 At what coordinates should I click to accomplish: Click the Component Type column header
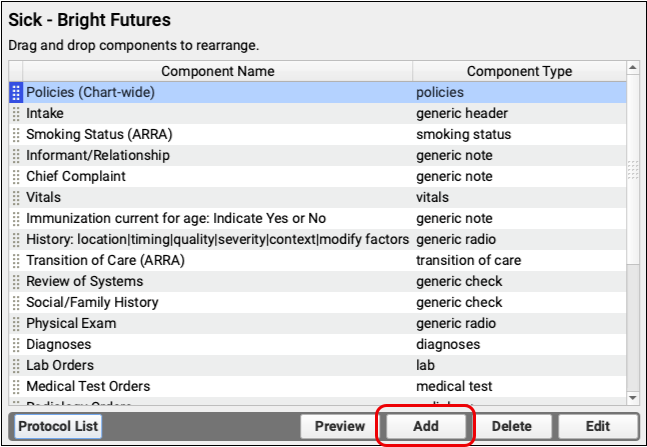coord(519,71)
